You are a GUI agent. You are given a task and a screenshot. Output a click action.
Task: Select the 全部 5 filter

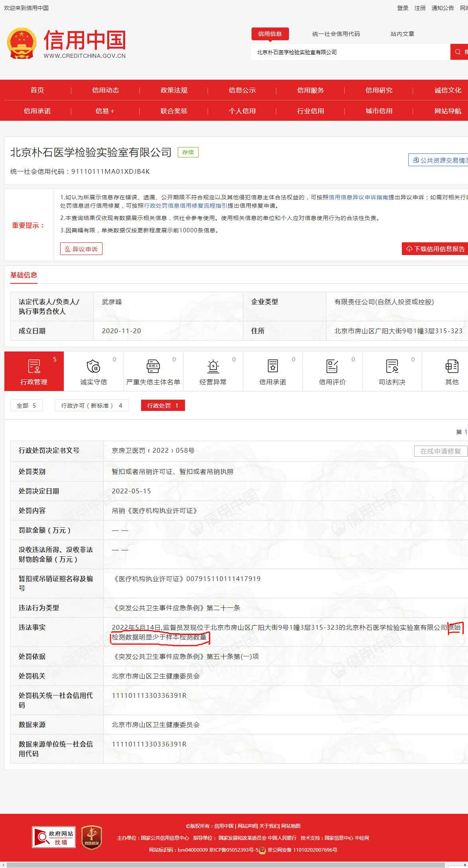coord(26,405)
